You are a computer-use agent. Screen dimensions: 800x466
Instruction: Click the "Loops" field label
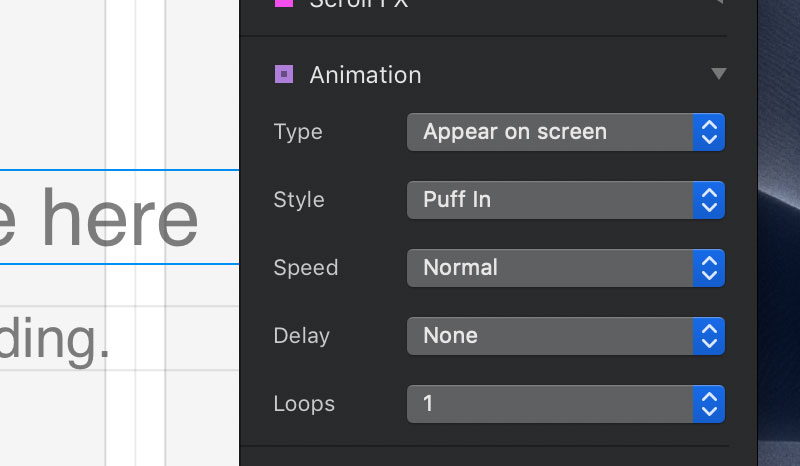[304, 404]
